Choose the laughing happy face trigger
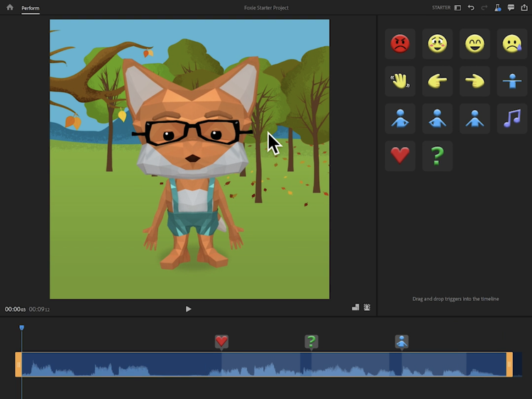The height and width of the screenshot is (399, 532). [475, 44]
